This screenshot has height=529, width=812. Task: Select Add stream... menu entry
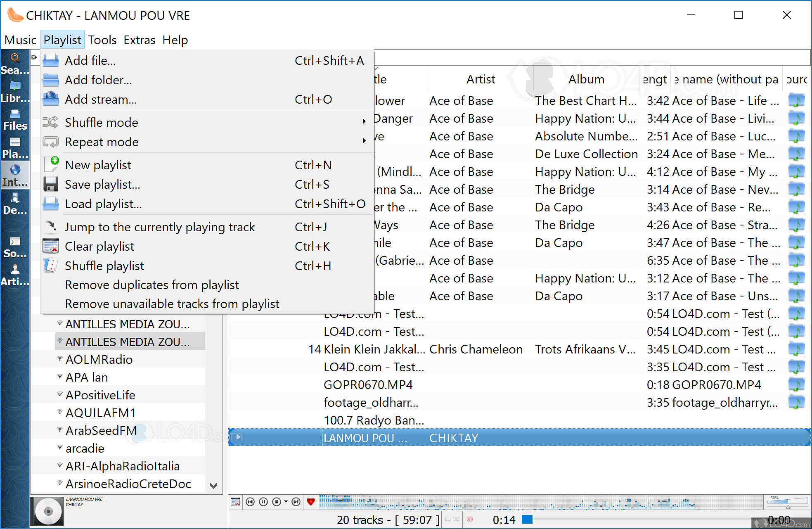coord(101,99)
